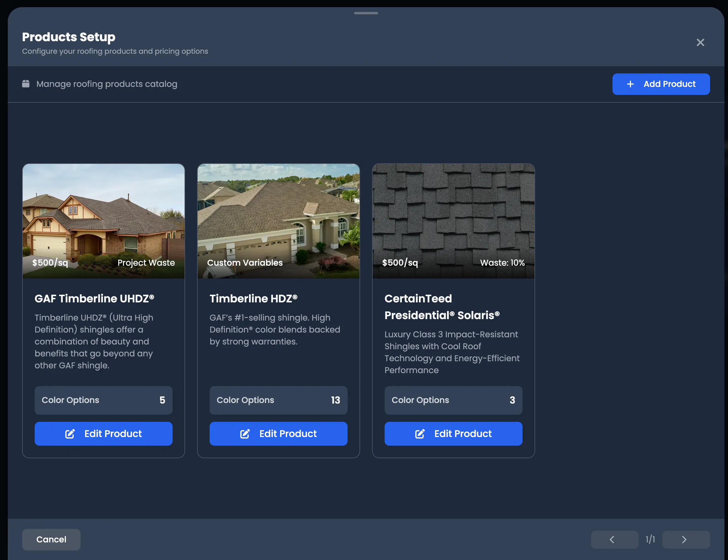Click the Timberline HDZ product title
This screenshot has height=560, width=728.
(x=253, y=299)
